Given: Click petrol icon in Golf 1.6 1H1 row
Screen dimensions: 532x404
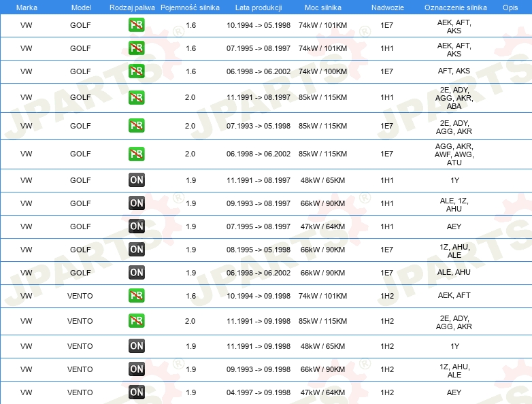Looking at the screenshot, I should coord(136,48).
